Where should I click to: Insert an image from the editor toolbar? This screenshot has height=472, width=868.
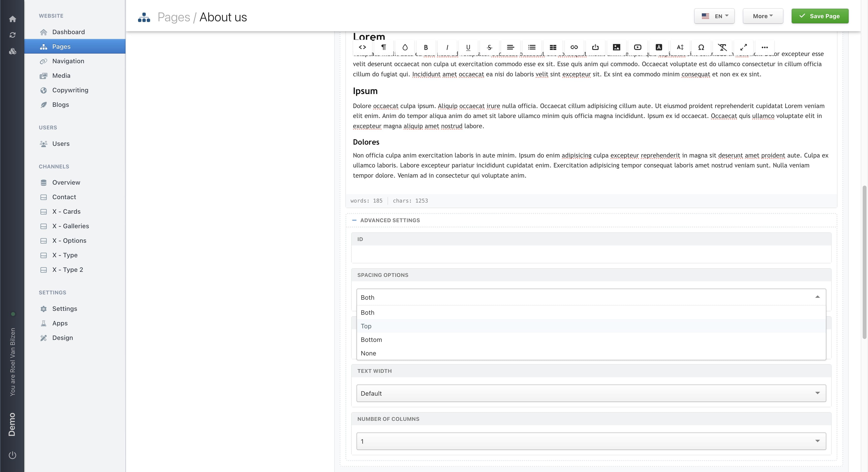616,47
